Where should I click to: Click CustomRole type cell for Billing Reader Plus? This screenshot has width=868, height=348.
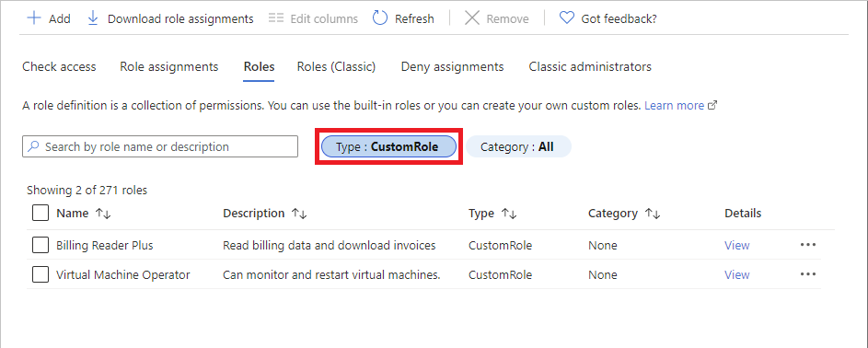(500, 245)
